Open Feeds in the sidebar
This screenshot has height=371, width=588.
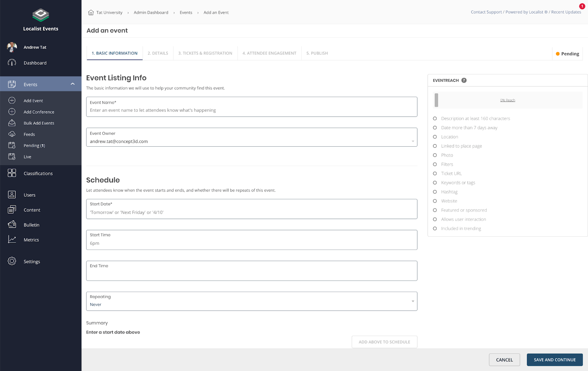[29, 134]
